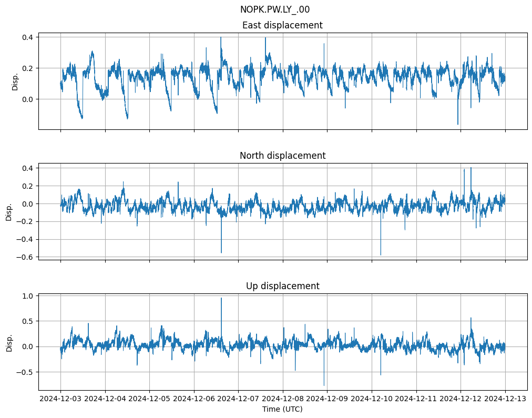The image size is (532, 418).
Task: Click the 1.0 y-tick on Up plot
Action: (x=27, y=296)
